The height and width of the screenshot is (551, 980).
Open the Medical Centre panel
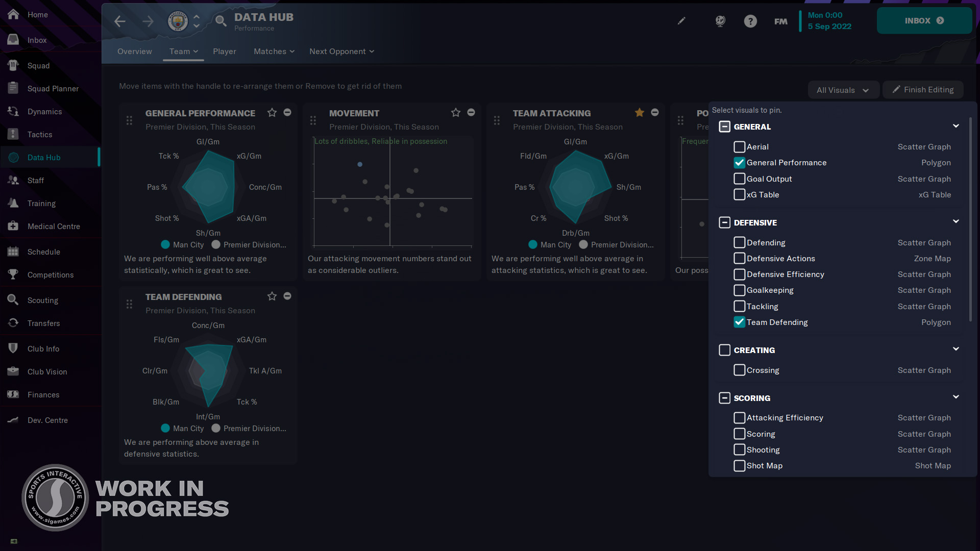click(53, 226)
